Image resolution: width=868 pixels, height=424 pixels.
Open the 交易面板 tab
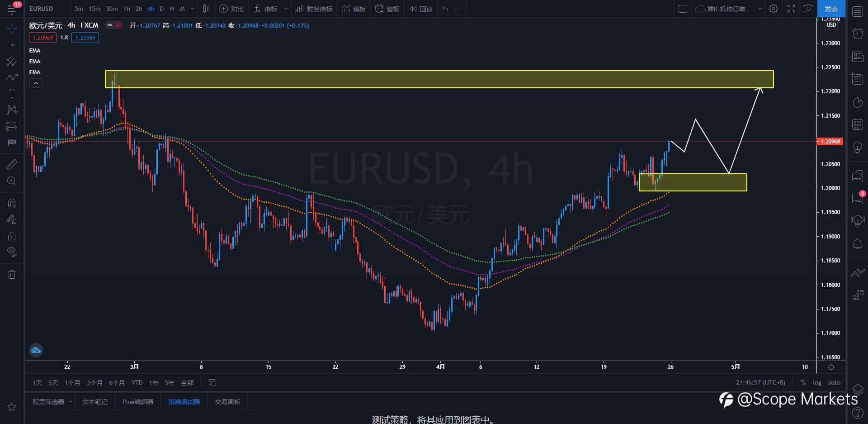(x=227, y=401)
